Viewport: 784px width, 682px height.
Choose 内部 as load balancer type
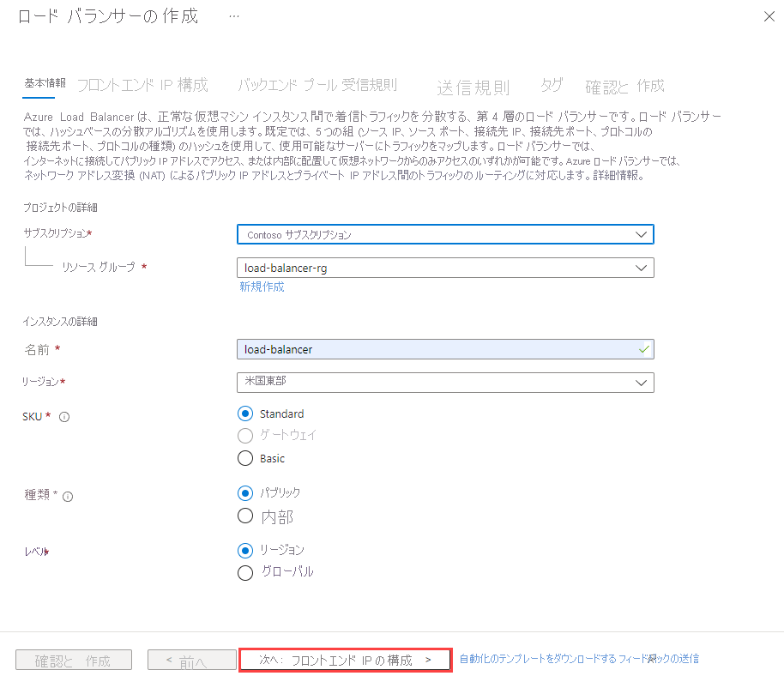coord(245,516)
